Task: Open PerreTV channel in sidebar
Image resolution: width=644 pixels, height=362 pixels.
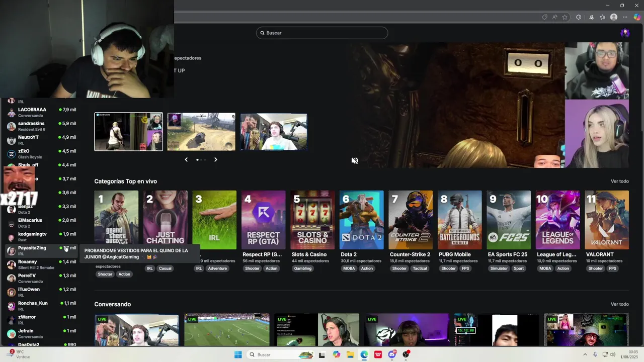Action: point(42,278)
